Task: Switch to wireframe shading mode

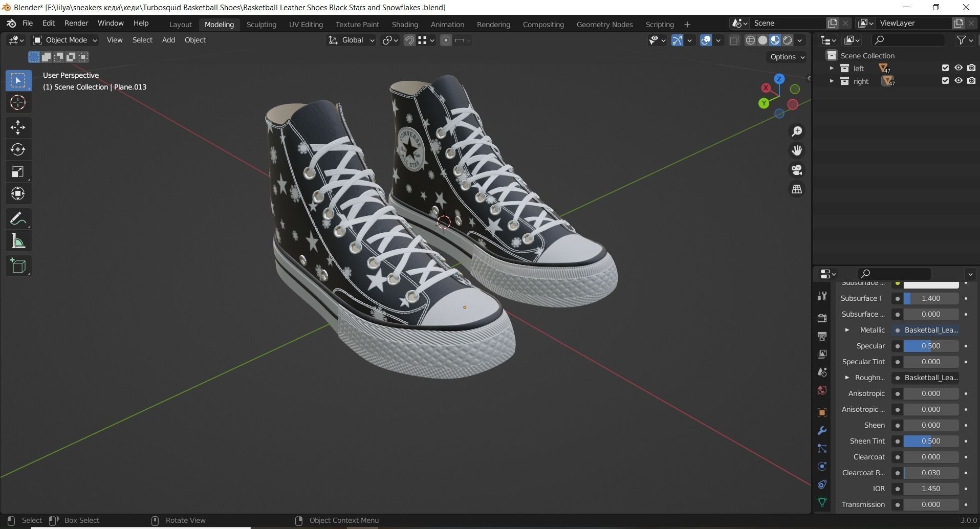Action: 750,40
